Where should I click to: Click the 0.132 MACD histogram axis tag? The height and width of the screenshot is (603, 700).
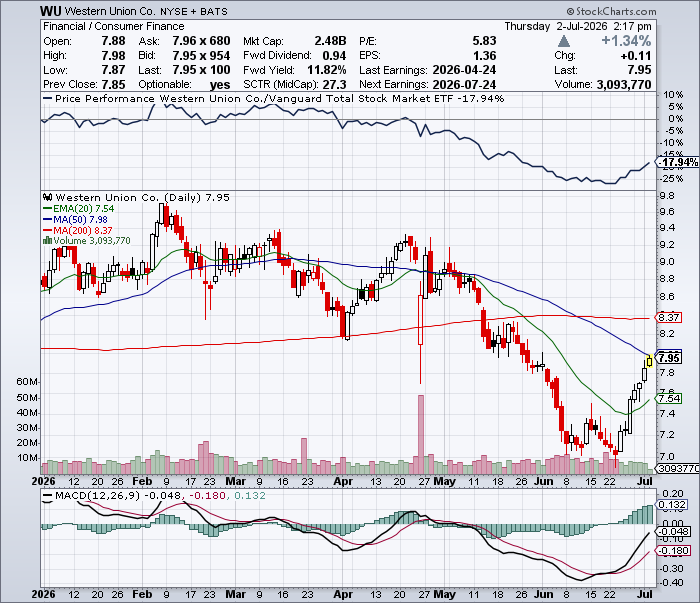[x=672, y=504]
